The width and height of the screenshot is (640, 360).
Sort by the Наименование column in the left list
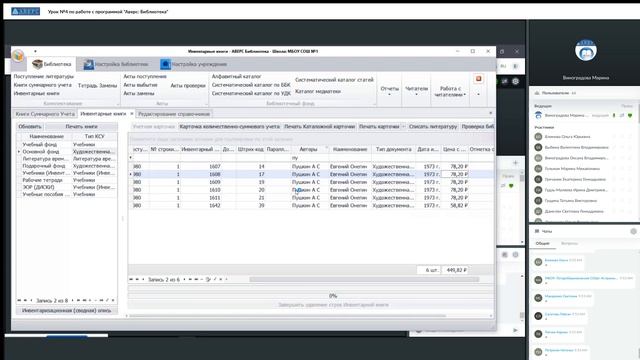coord(47,136)
